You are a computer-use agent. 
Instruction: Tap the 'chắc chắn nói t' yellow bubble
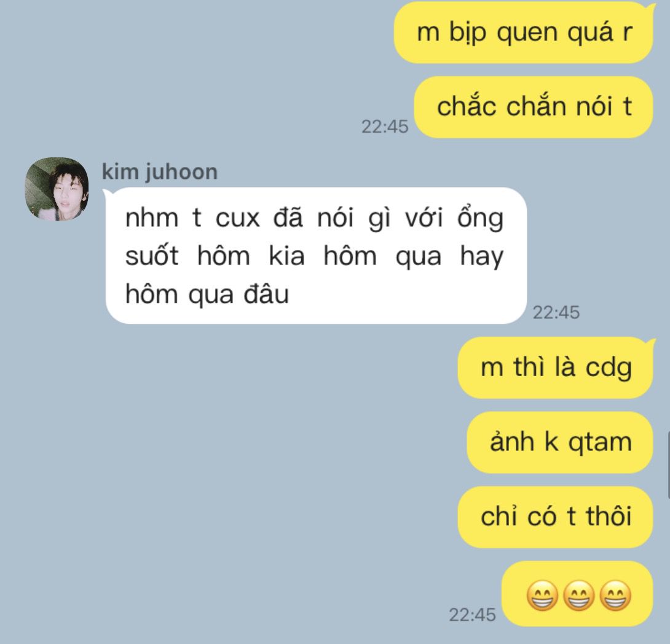tap(534, 107)
